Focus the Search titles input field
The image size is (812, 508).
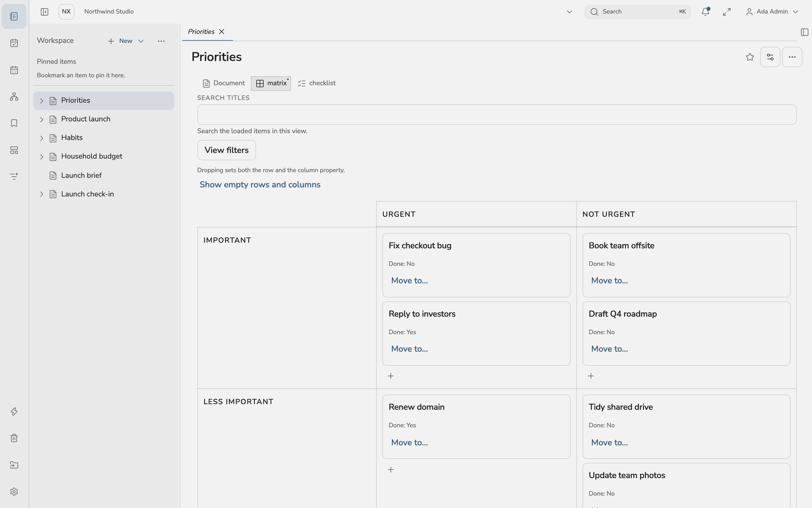pos(497,115)
